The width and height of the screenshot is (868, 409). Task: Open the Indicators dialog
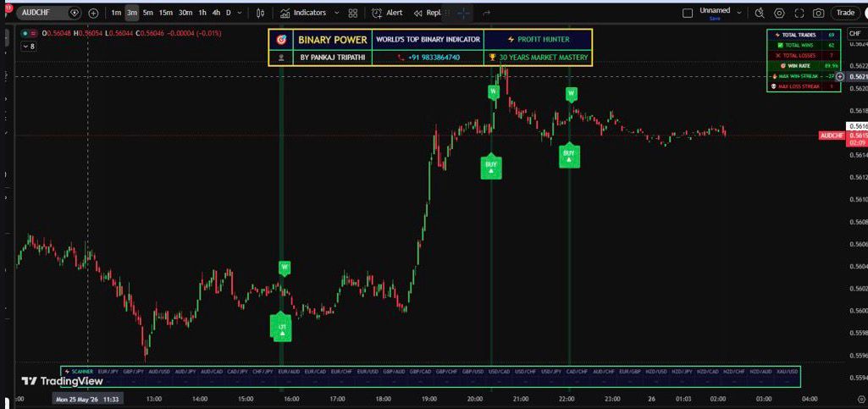pos(303,13)
